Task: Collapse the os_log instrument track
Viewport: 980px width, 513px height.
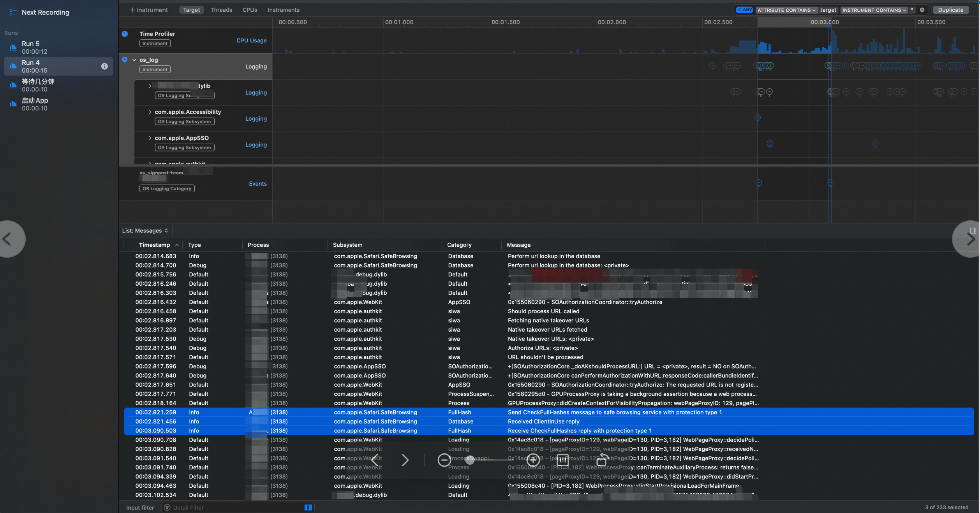Action: tap(134, 60)
